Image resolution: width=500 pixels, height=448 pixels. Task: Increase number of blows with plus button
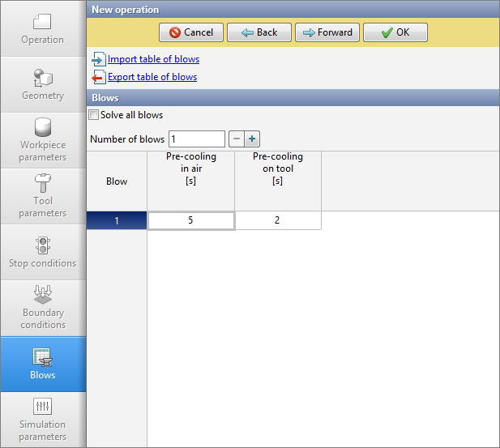[x=252, y=139]
